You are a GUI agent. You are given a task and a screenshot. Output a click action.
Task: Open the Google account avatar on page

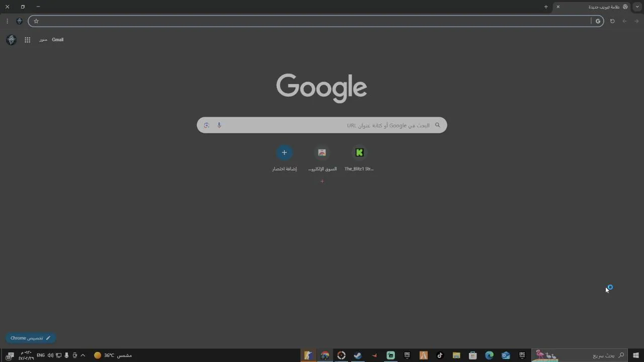11,40
